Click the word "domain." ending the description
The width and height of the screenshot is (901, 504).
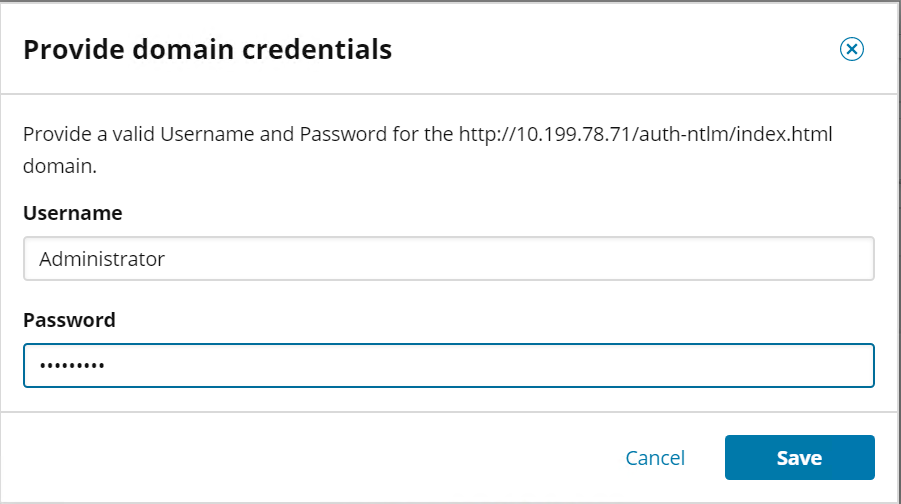click(59, 166)
